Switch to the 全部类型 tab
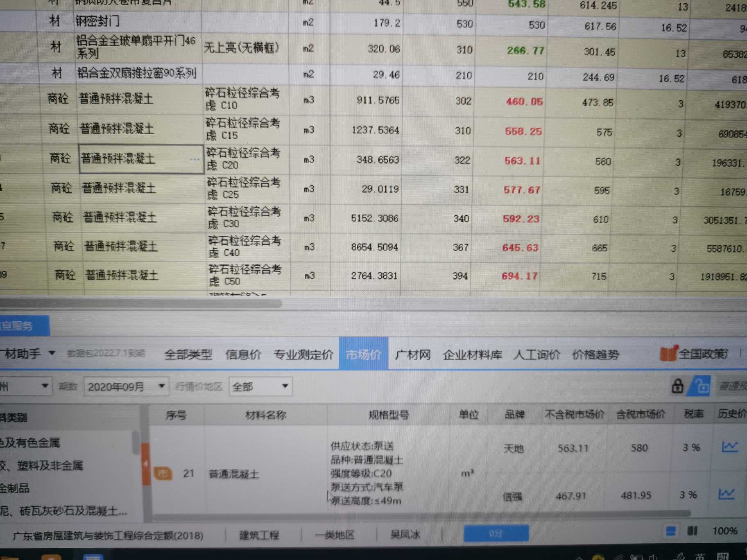Viewport: 747px width, 560px height. [x=188, y=354]
